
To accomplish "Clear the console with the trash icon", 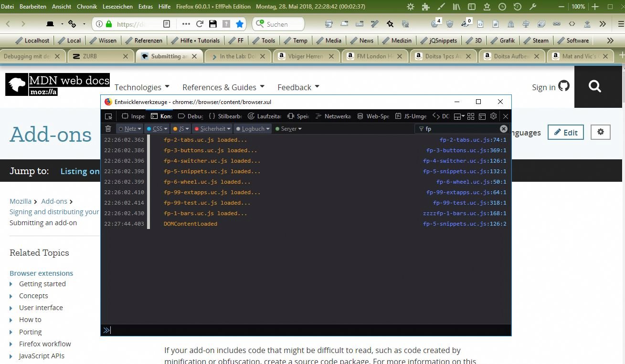I will click(108, 129).
